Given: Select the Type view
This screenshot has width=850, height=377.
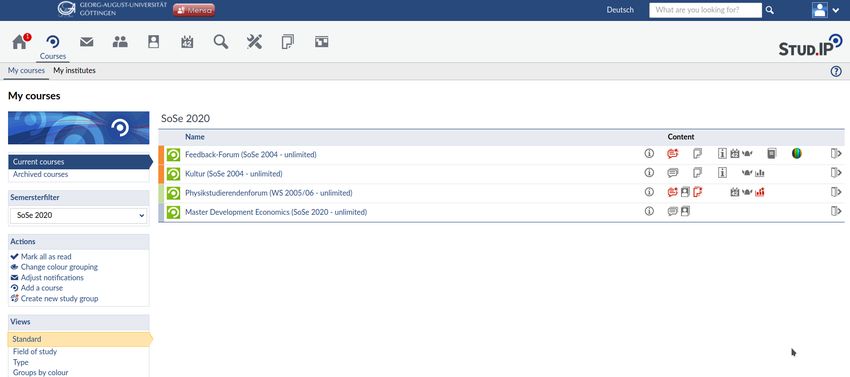Looking at the screenshot, I should [21, 362].
